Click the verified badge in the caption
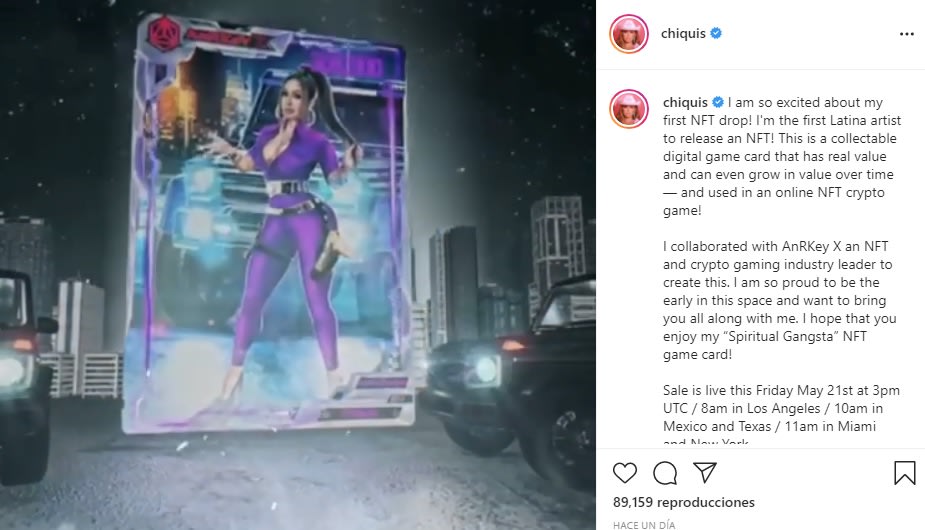Viewport: 925px width, 530px height. pos(718,102)
